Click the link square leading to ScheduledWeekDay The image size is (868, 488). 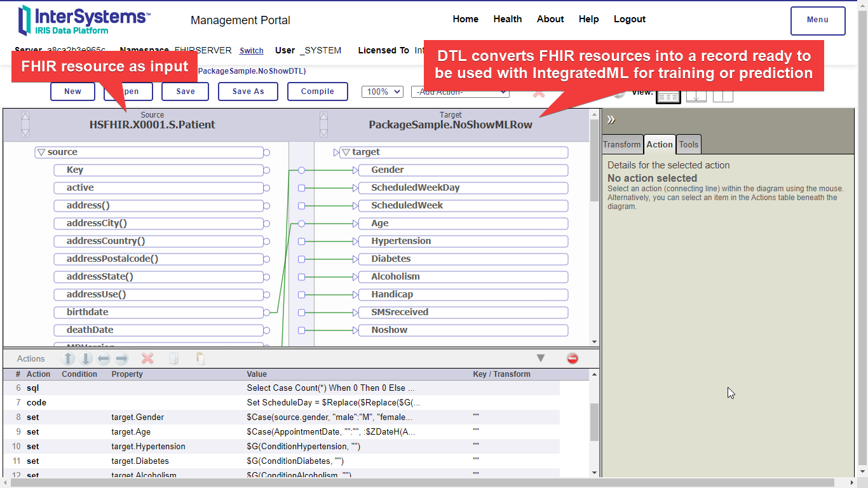(301, 187)
